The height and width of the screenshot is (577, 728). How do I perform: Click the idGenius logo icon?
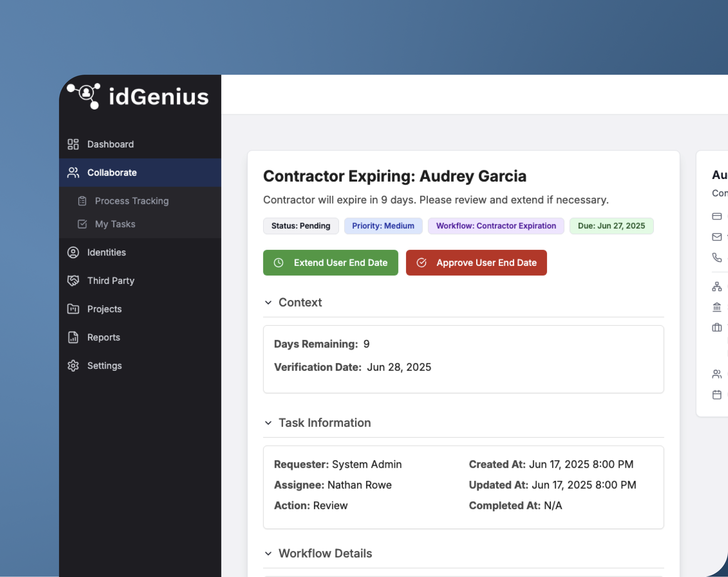click(84, 96)
